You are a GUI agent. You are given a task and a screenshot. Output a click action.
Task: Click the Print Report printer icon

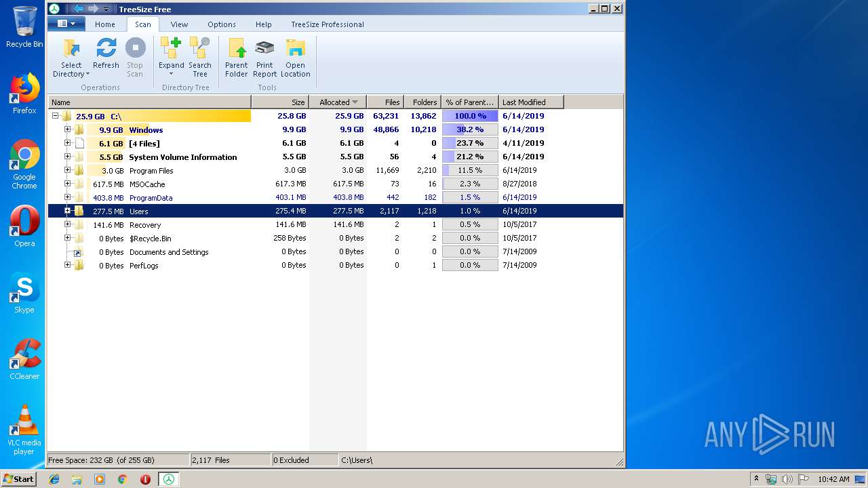[264, 49]
